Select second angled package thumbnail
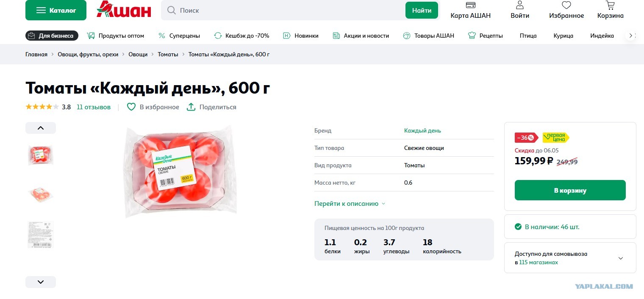 tap(41, 194)
